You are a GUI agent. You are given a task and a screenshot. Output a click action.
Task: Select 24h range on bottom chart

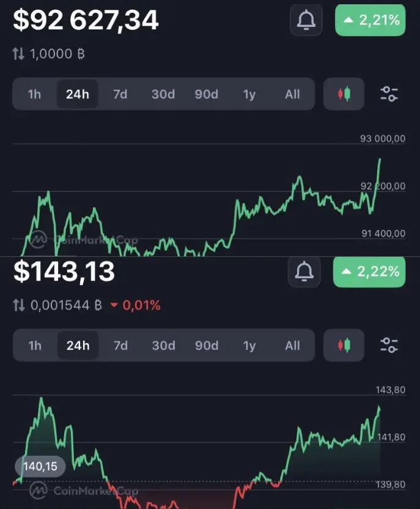point(78,346)
